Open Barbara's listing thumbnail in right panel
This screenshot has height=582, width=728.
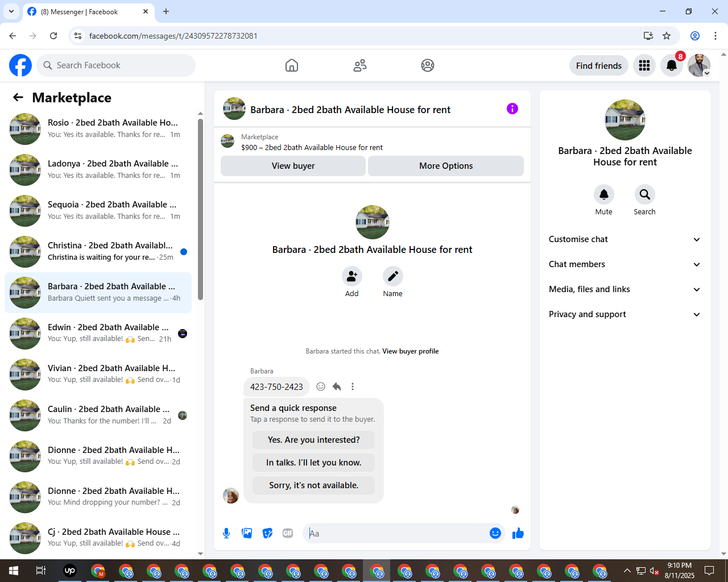coord(625,120)
